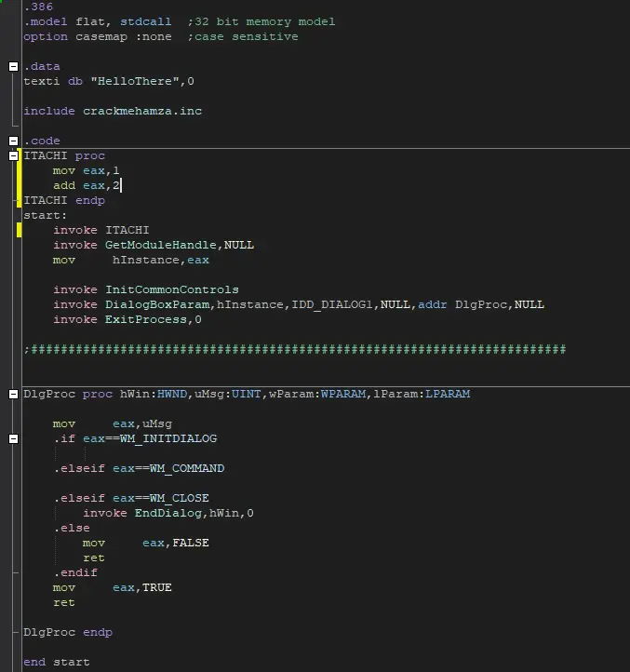
Task: Click the 'mov eax,TRUE' line
Action: 113,587
